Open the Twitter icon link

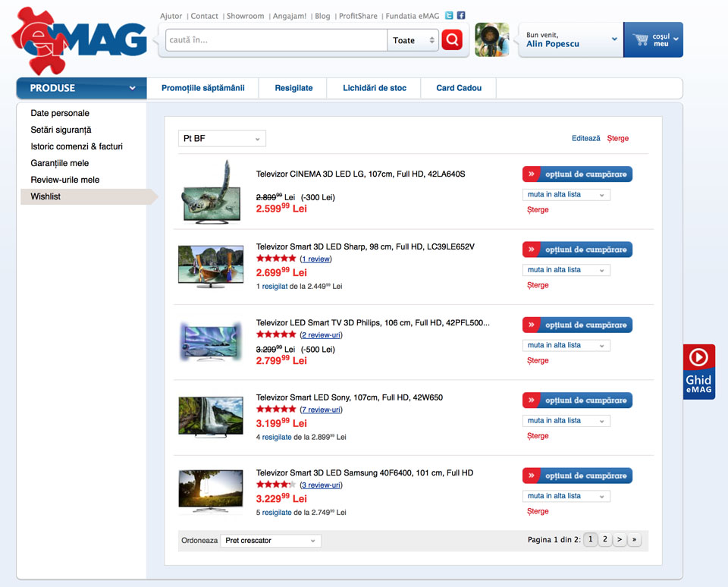(449, 16)
